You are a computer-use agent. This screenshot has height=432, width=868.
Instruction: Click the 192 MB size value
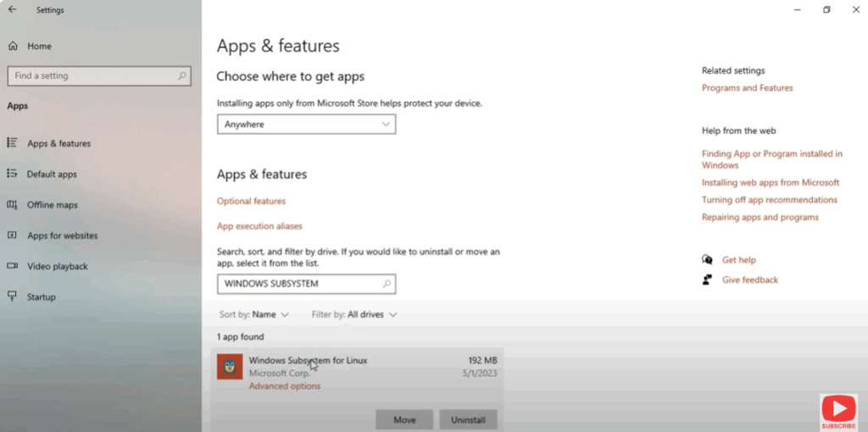point(482,360)
